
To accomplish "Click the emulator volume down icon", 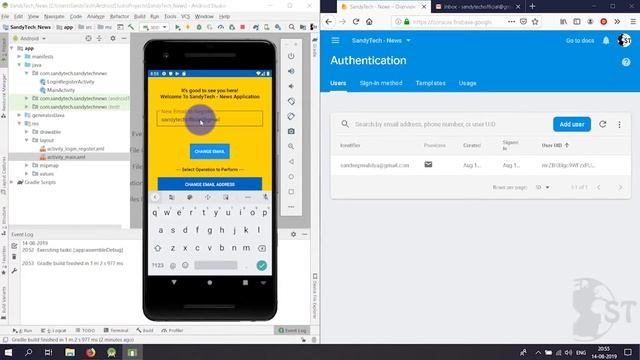I will pos(291,86).
